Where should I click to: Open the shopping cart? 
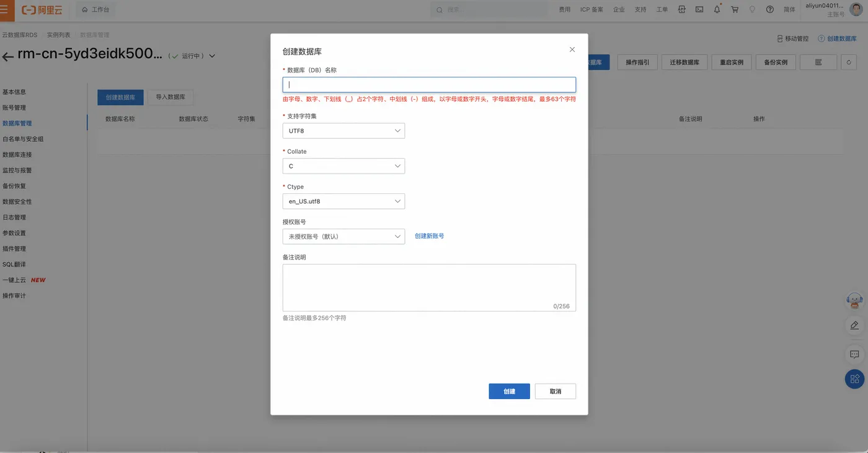click(x=735, y=10)
